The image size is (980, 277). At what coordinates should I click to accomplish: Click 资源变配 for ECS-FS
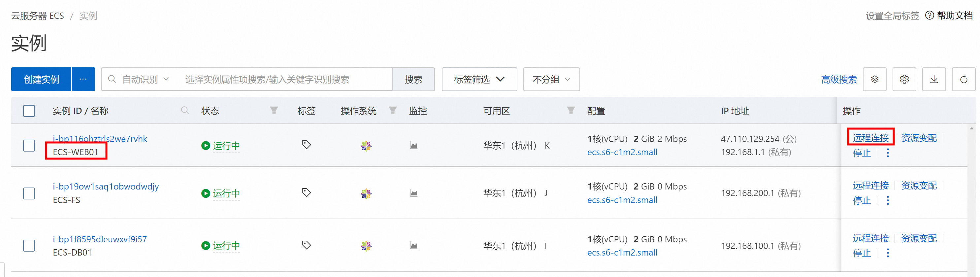919,186
